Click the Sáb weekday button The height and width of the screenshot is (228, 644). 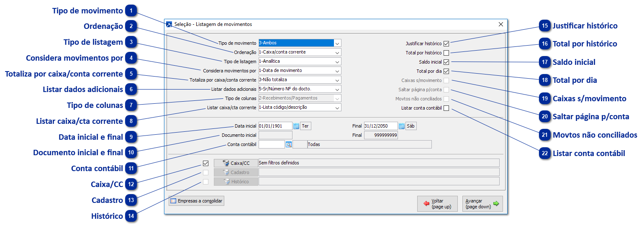[x=411, y=126]
